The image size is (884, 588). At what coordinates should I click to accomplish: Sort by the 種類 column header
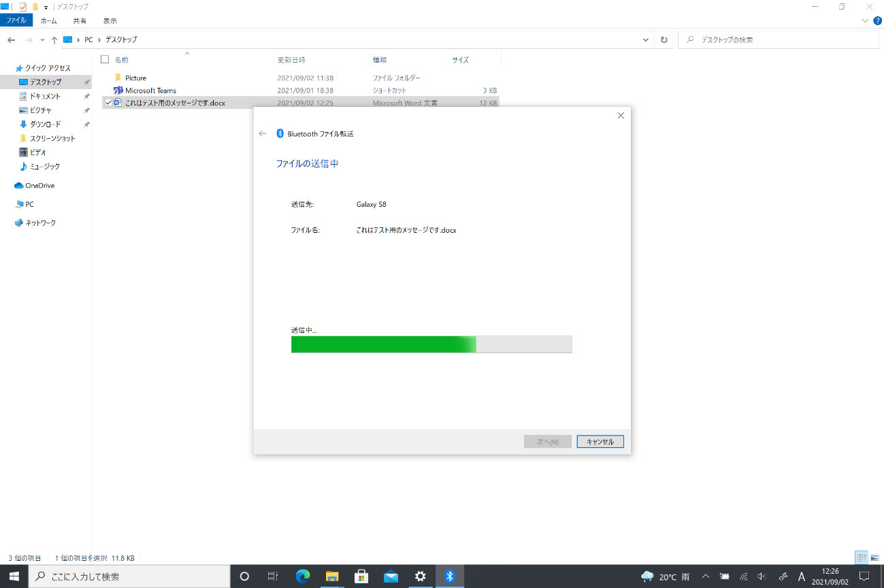coord(409,60)
